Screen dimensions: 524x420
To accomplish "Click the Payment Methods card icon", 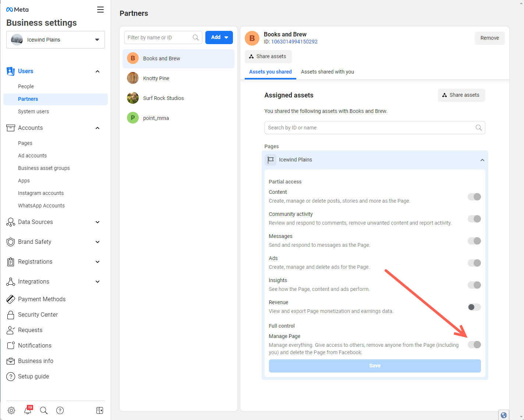I will coord(11,299).
